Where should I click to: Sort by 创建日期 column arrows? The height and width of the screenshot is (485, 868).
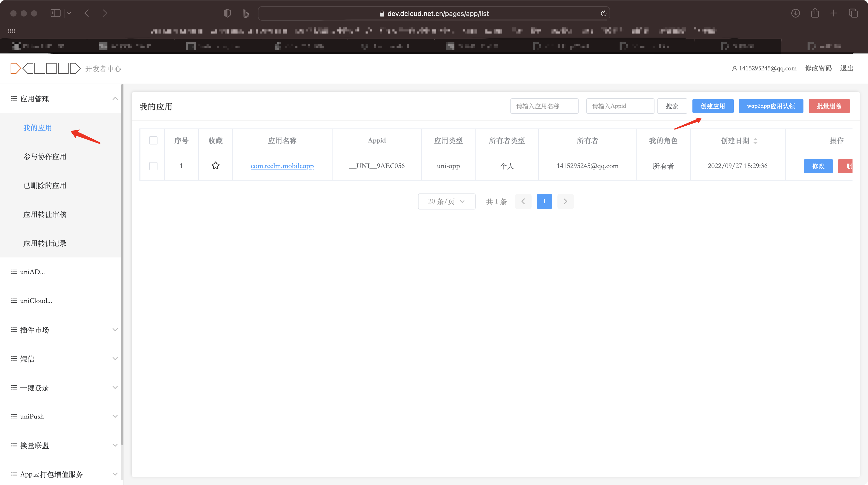point(755,141)
